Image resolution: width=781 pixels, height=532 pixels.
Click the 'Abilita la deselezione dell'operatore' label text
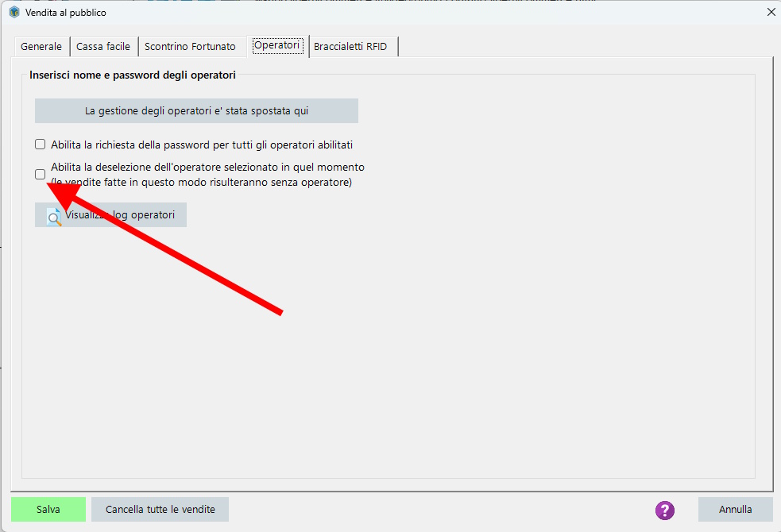click(x=207, y=168)
